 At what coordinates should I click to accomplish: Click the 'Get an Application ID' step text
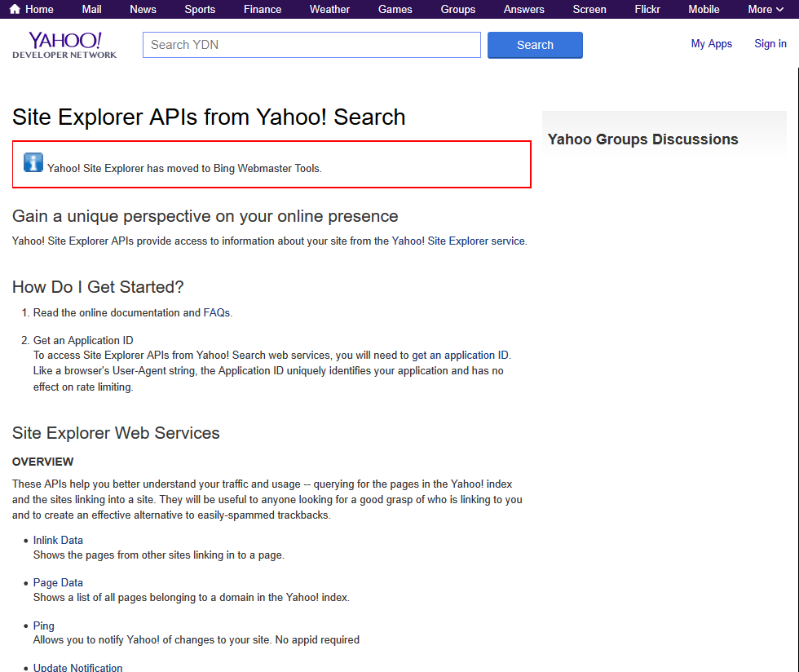coord(83,341)
